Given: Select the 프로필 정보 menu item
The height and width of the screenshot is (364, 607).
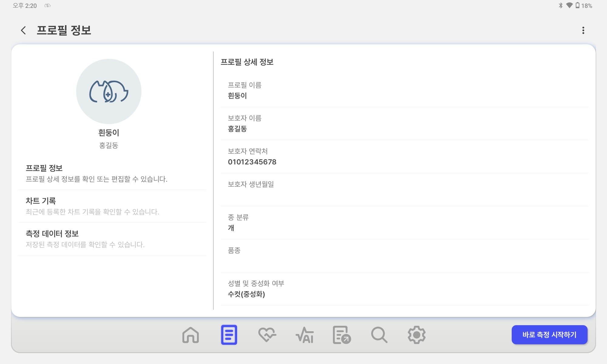Looking at the screenshot, I should coord(112,174).
